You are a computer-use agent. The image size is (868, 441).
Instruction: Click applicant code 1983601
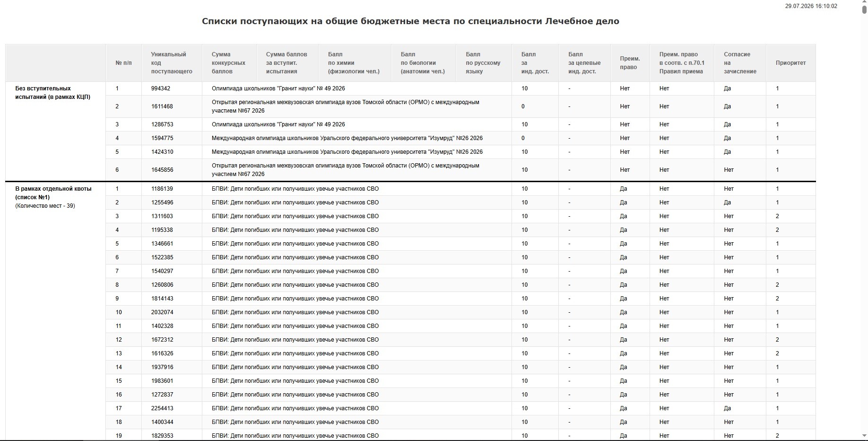pyautogui.click(x=162, y=381)
